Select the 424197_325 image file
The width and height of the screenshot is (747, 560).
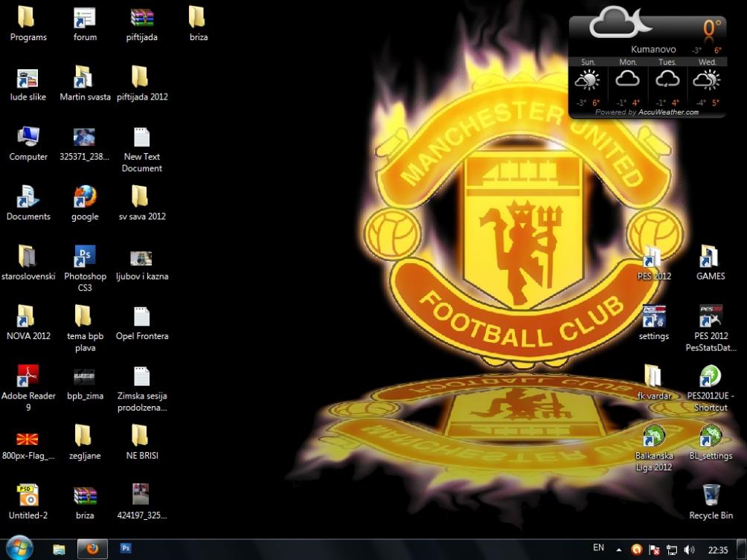[141, 495]
